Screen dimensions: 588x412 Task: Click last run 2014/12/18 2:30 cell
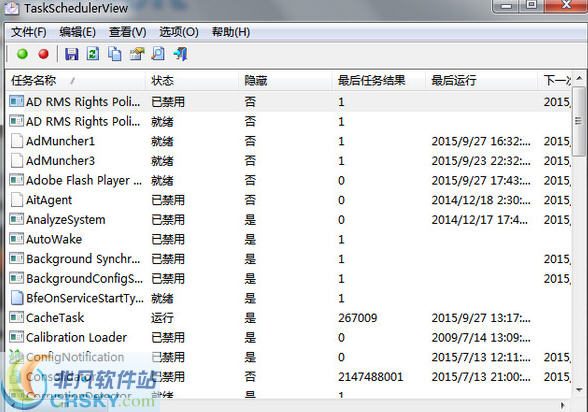(481, 200)
